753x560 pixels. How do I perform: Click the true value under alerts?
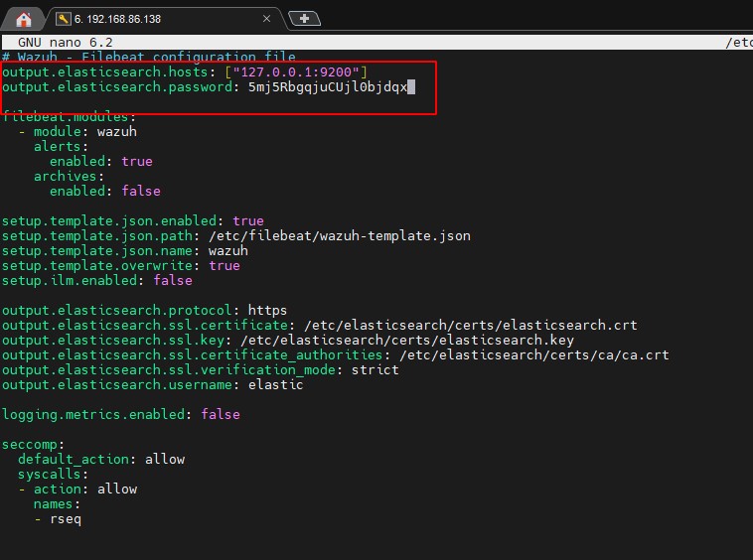[x=137, y=161]
